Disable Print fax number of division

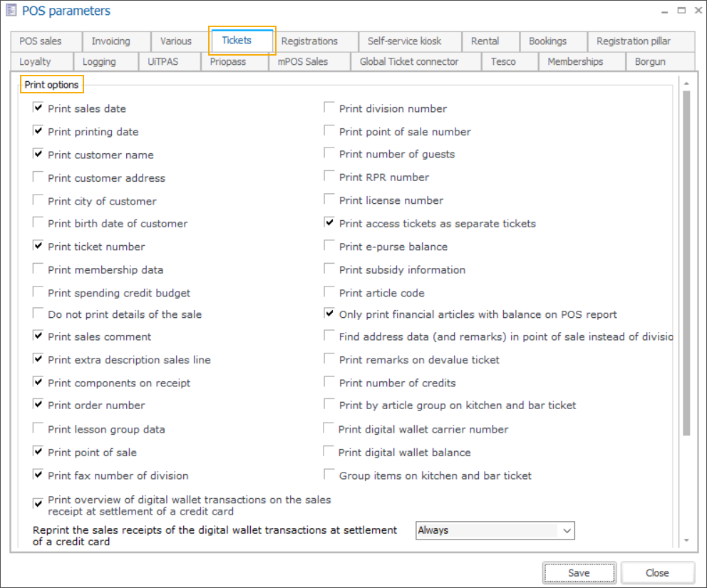38,475
